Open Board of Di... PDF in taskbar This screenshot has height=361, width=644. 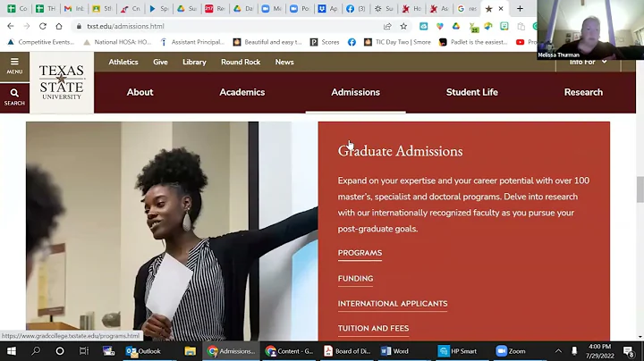pos(347,351)
